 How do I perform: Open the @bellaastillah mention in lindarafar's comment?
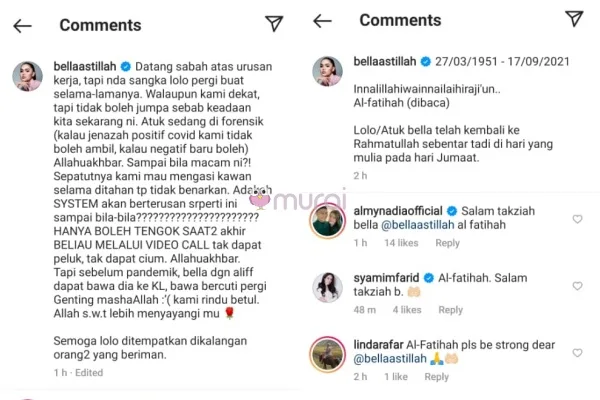click(x=390, y=359)
